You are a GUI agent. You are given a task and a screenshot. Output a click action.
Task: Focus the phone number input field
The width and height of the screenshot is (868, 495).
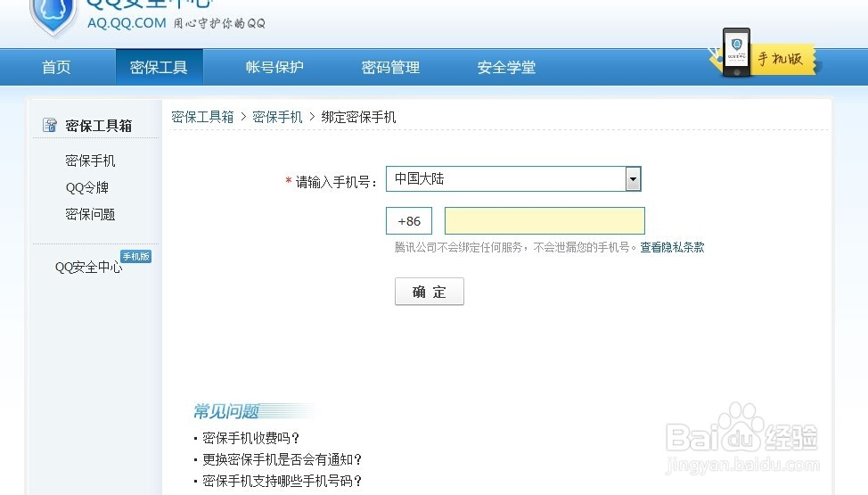(545, 220)
